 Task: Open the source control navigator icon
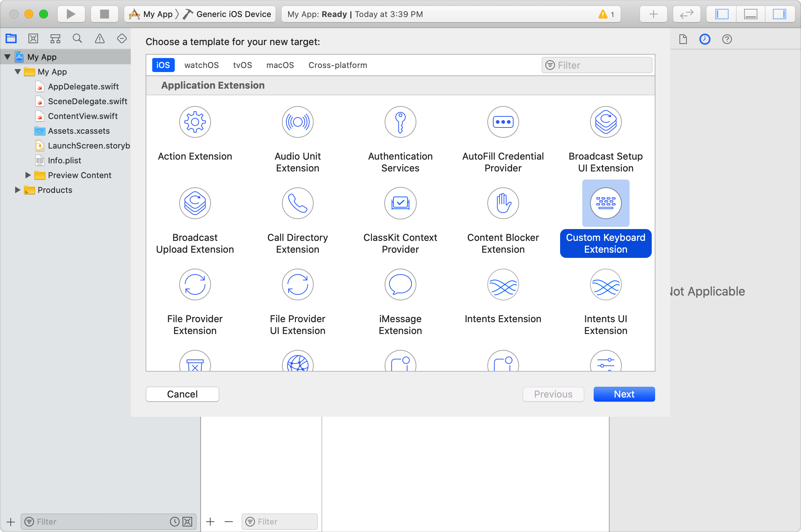(33, 39)
